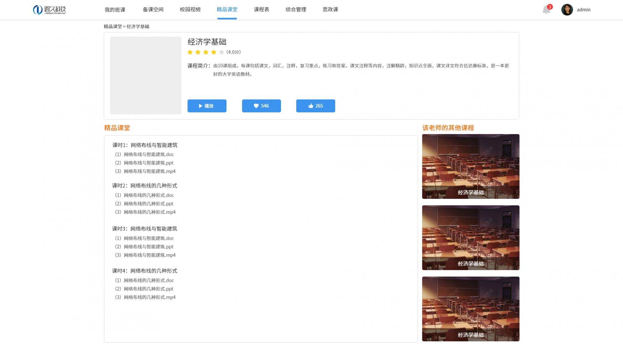Open 课时4 file 网络布线的几种形式.doc
This screenshot has width=623, height=364.
[144, 280]
